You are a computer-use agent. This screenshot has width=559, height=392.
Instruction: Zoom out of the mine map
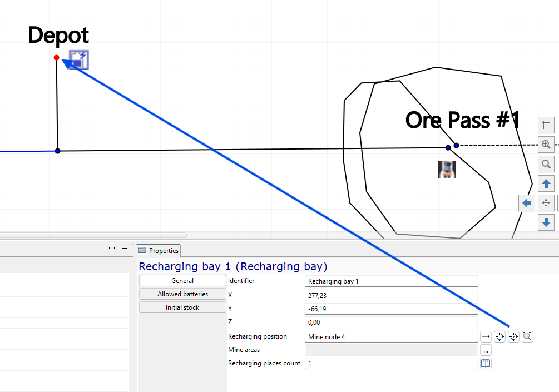coord(546,164)
